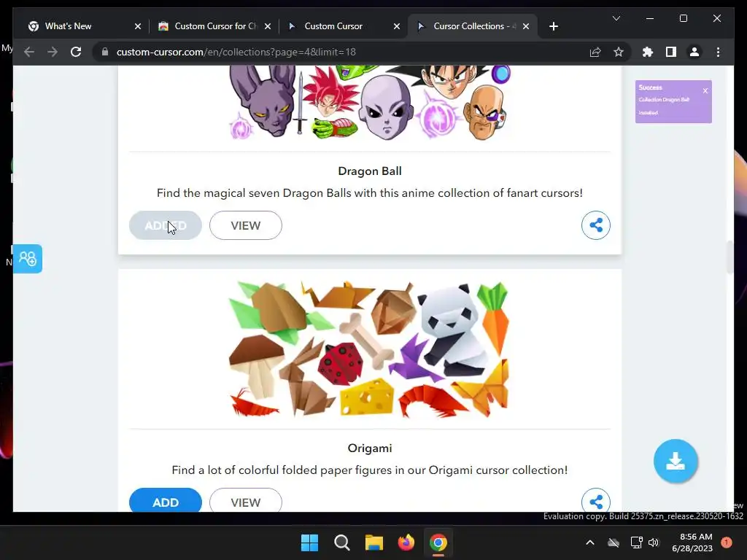Open a new browser tab
Image resolution: width=747 pixels, height=560 pixels.
coord(554,26)
